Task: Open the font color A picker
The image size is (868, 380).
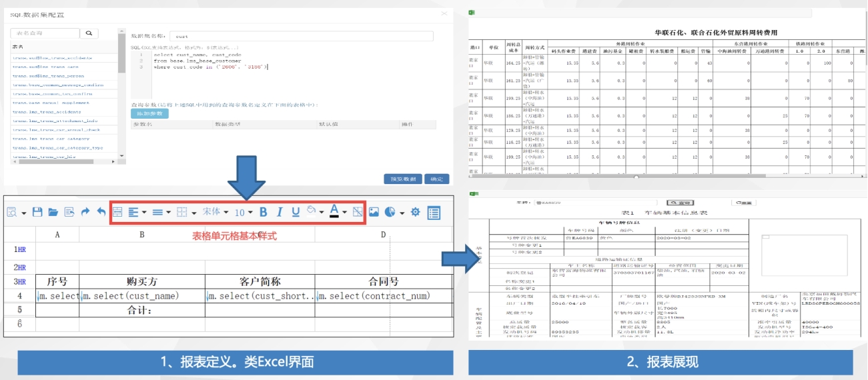Action: (x=337, y=212)
